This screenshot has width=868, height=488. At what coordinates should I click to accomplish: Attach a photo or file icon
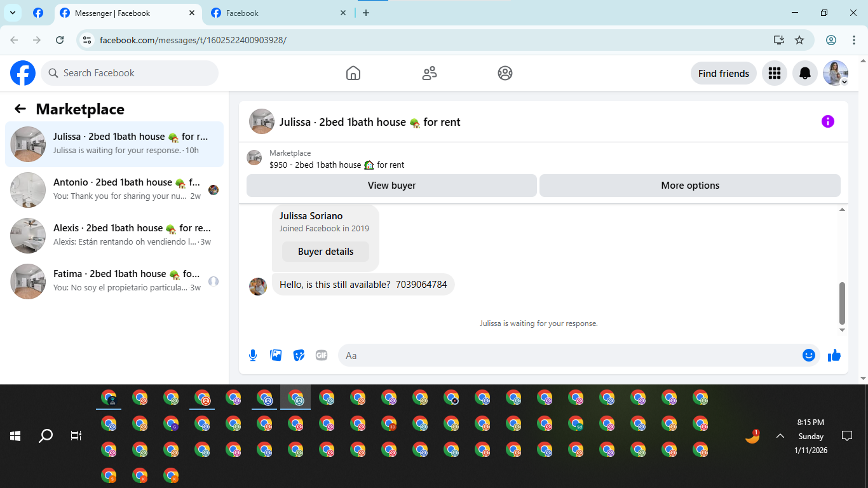tap(276, 355)
